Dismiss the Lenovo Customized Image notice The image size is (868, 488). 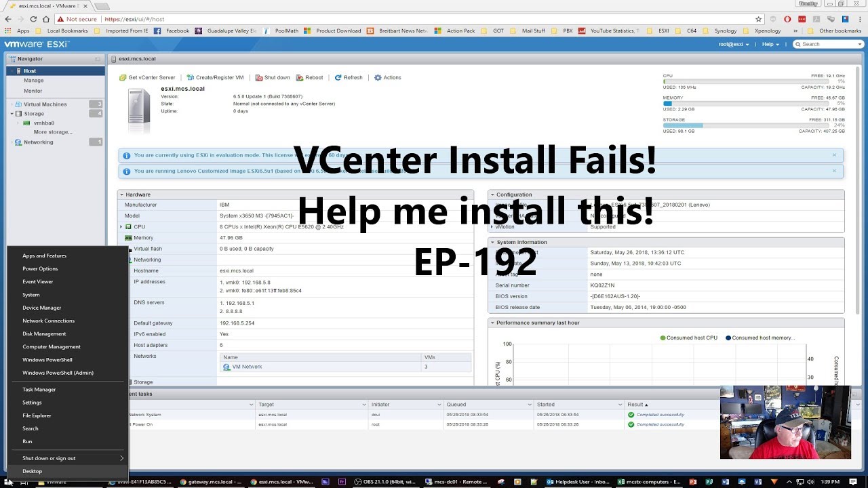point(834,171)
